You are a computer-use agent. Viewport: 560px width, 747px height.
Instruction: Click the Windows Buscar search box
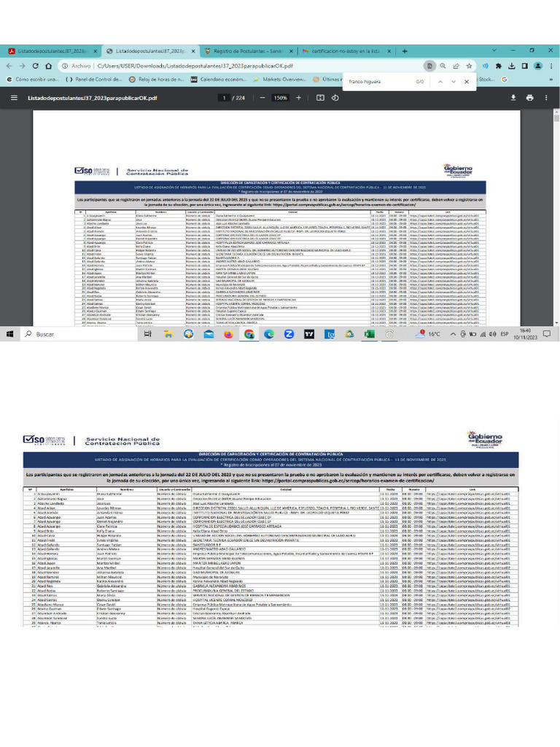click(79, 334)
